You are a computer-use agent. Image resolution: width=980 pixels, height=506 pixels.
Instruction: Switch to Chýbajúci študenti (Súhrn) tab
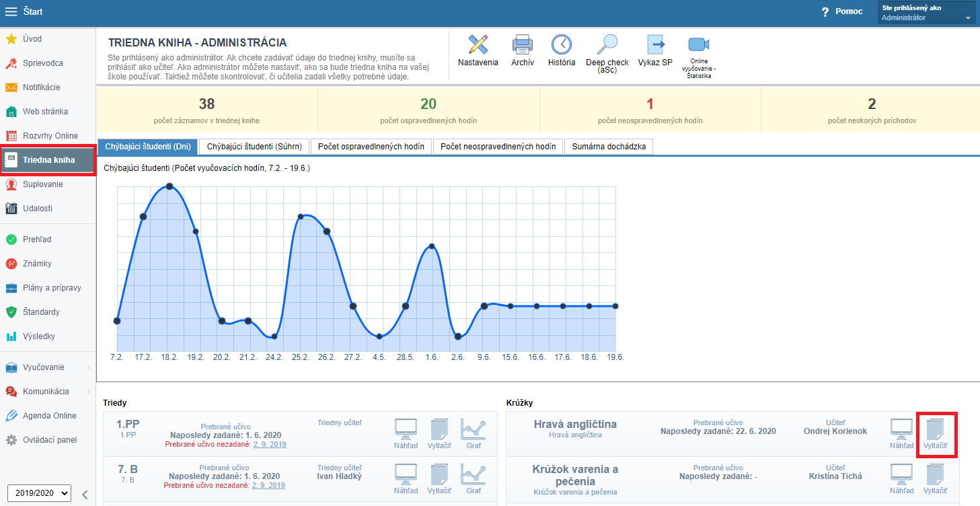coord(254,147)
